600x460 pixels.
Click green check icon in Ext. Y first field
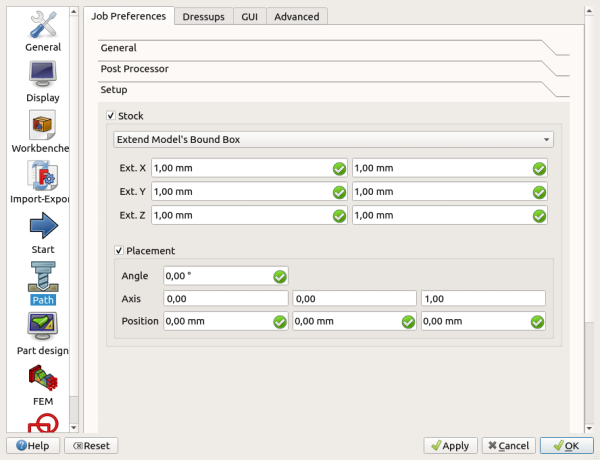[339, 192]
